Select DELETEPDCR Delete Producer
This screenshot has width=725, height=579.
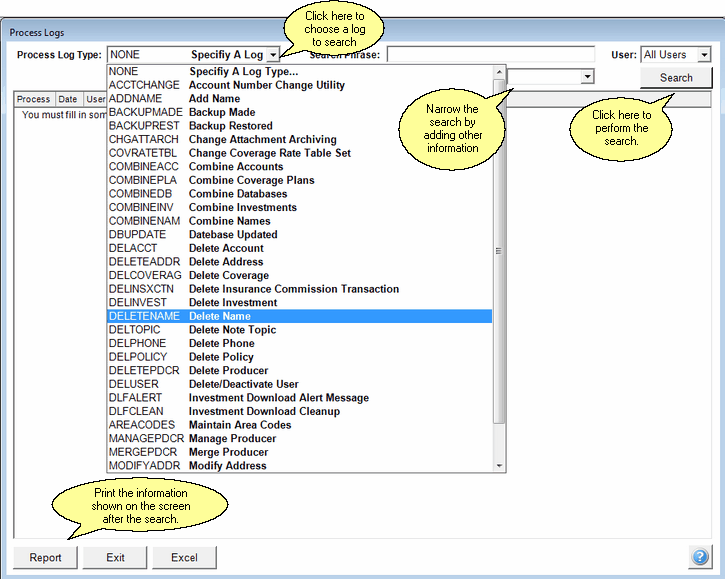[x=300, y=370]
